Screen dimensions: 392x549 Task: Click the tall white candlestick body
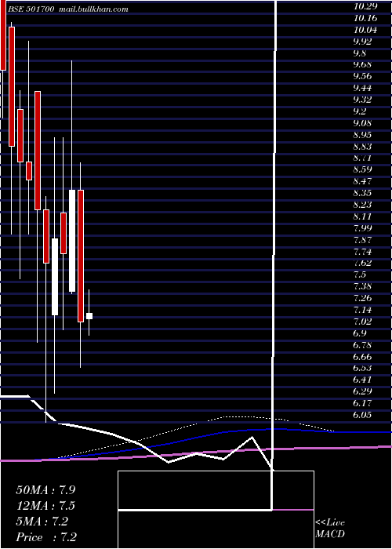click(x=72, y=241)
